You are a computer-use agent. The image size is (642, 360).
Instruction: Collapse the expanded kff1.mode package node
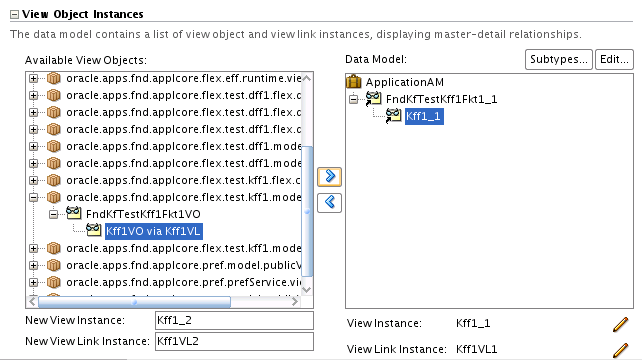(34, 197)
